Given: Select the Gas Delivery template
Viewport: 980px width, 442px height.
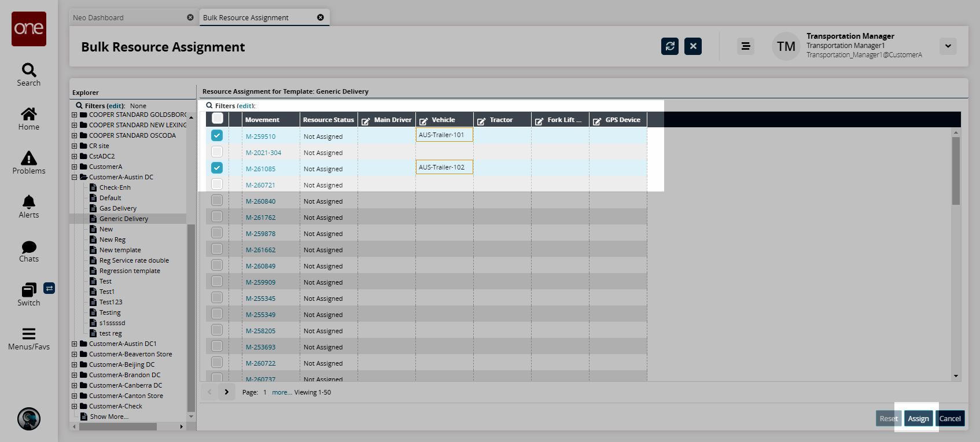Looking at the screenshot, I should coord(118,208).
